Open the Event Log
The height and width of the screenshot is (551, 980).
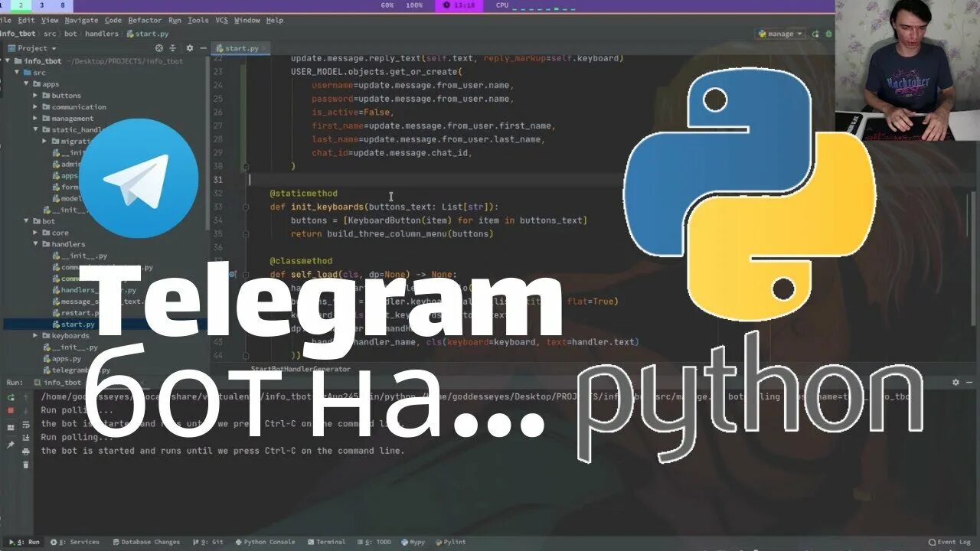click(x=949, y=542)
